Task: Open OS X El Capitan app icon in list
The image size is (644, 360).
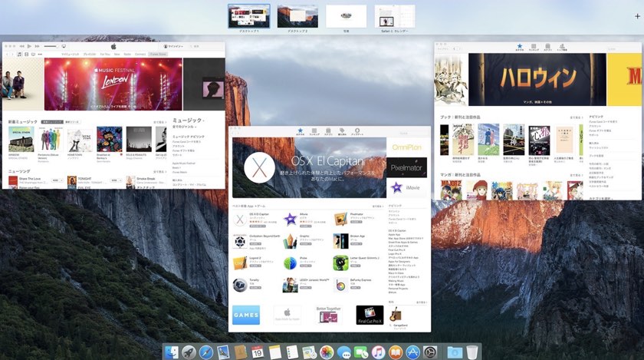Action: coord(240,220)
